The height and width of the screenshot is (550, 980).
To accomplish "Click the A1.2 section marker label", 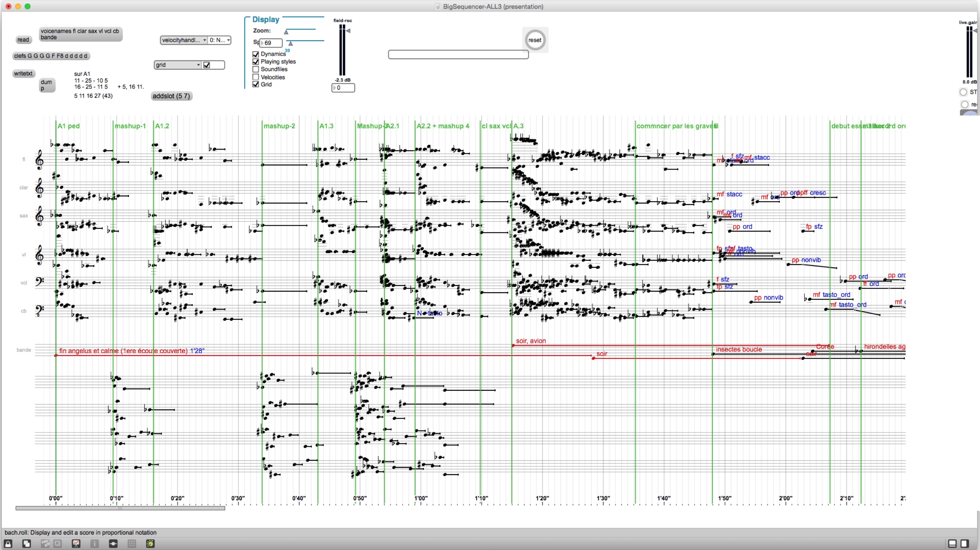I will tap(162, 126).
